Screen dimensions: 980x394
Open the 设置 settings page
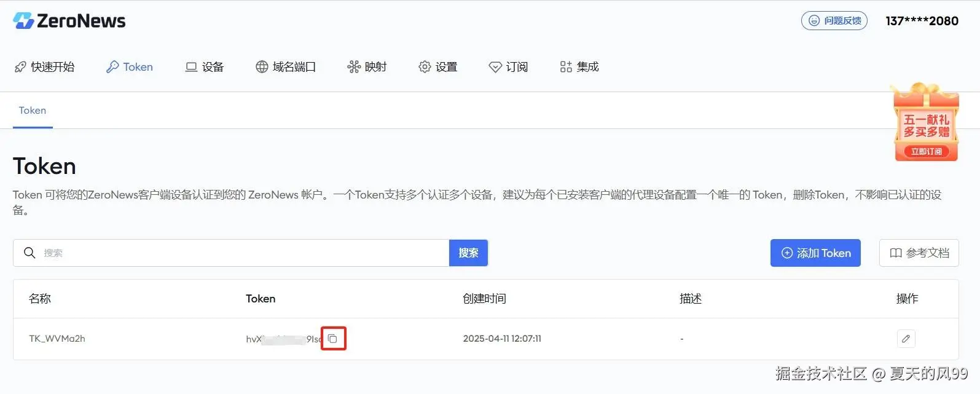pyautogui.click(x=438, y=67)
